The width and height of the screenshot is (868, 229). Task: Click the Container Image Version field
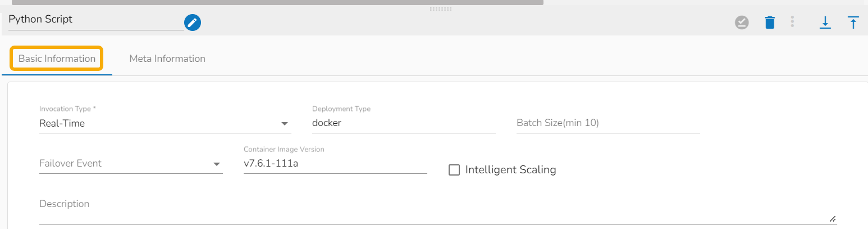335,164
